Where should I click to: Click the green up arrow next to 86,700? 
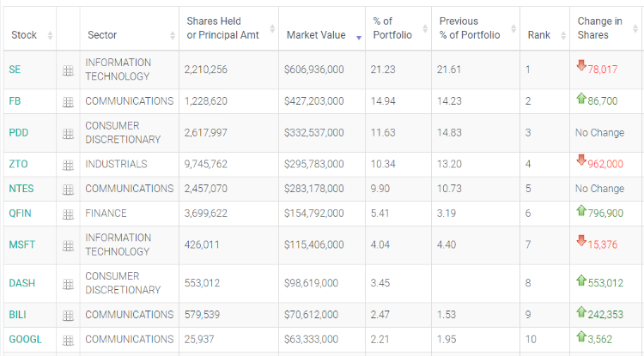(580, 98)
